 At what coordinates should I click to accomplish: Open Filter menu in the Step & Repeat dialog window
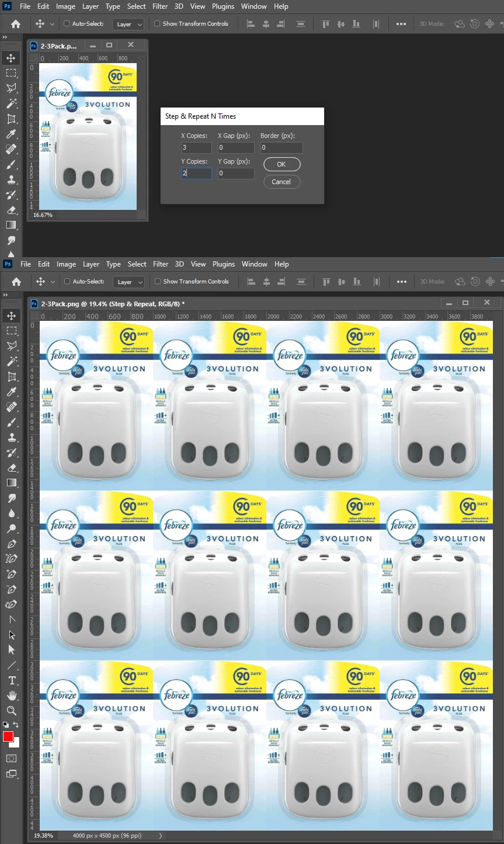point(160,6)
